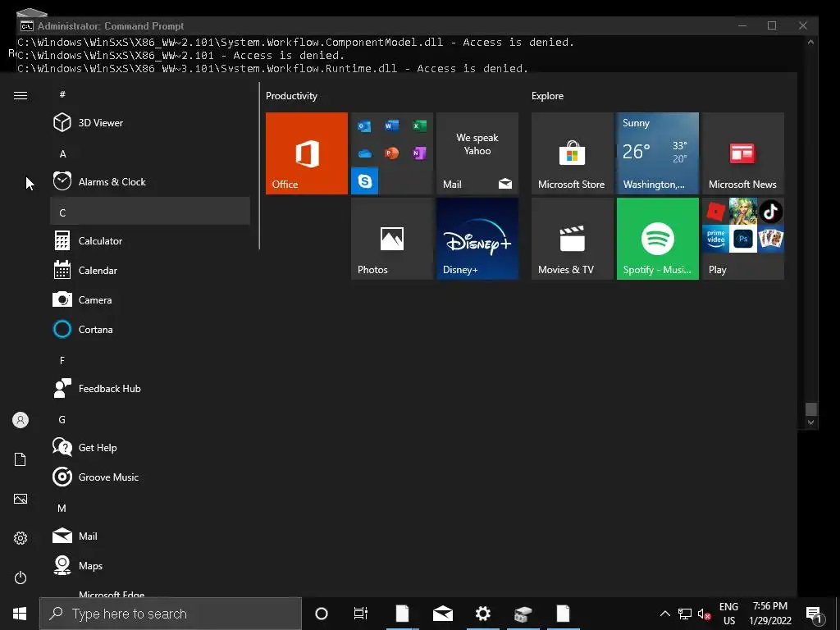This screenshot has width=840, height=630.
Task: Launch the Disney+ tile
Action: [x=477, y=239]
